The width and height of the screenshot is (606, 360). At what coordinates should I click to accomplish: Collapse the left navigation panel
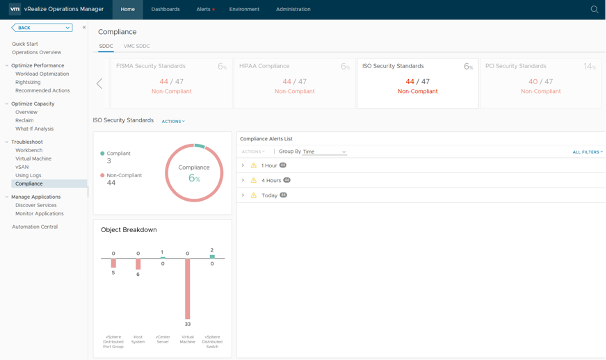click(84, 27)
